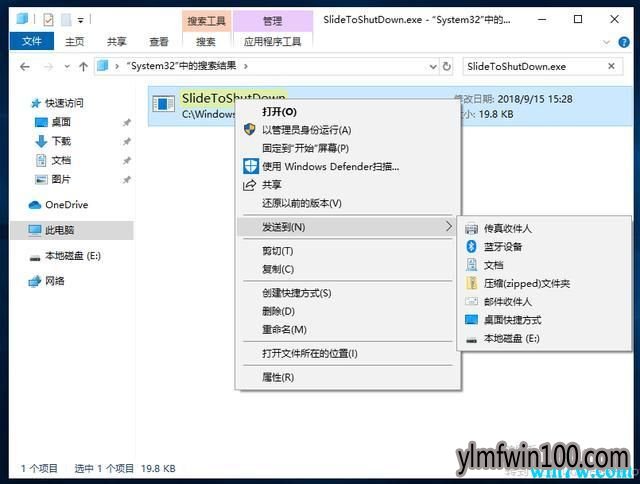
Task: Unpin Pictures using its pin icon
Action: pyautogui.click(x=127, y=179)
